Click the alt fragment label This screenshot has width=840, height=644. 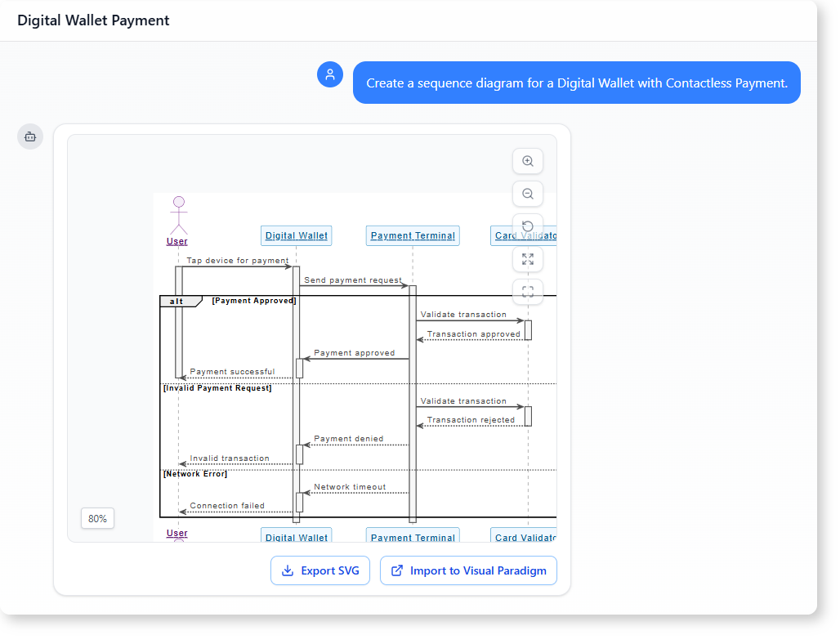pos(177,301)
